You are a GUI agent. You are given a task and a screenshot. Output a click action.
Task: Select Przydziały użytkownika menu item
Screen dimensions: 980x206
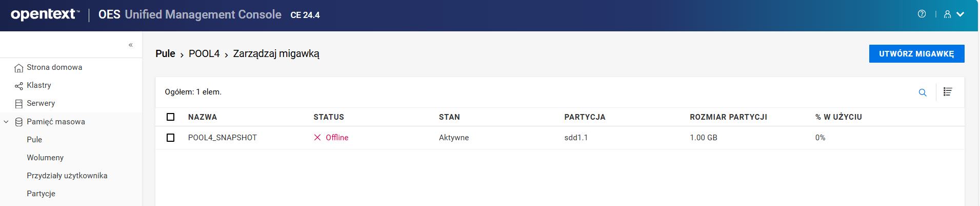point(67,176)
